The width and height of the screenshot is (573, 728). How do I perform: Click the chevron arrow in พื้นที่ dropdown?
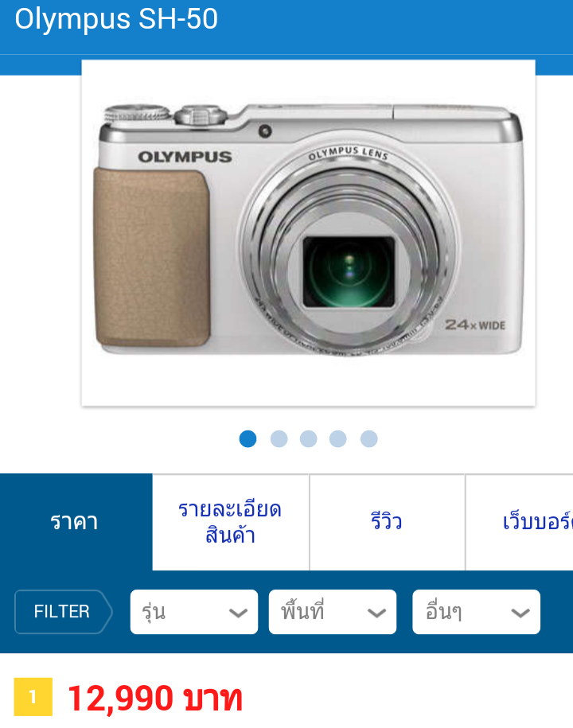pos(376,613)
